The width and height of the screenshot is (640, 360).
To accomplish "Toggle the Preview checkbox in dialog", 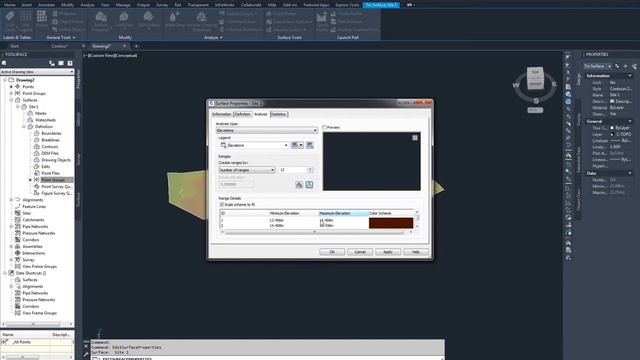I will point(325,127).
